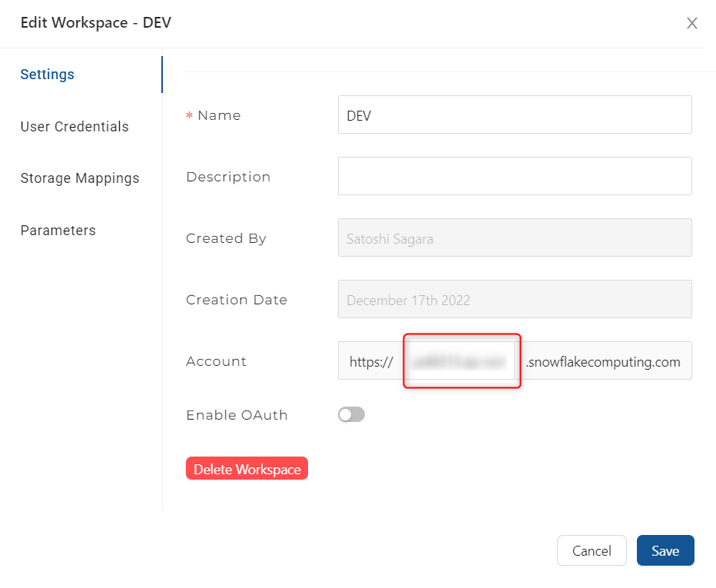Click the Delete Workspace button

(247, 469)
